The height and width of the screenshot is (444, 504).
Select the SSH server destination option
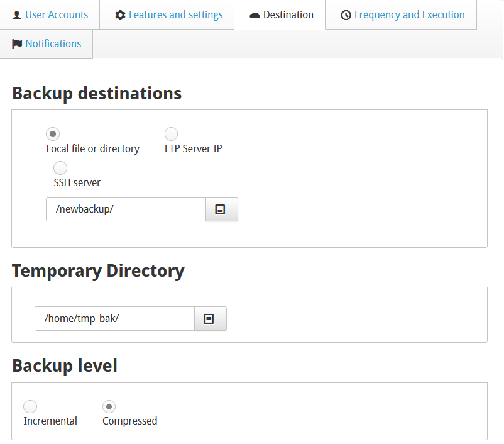(x=60, y=167)
